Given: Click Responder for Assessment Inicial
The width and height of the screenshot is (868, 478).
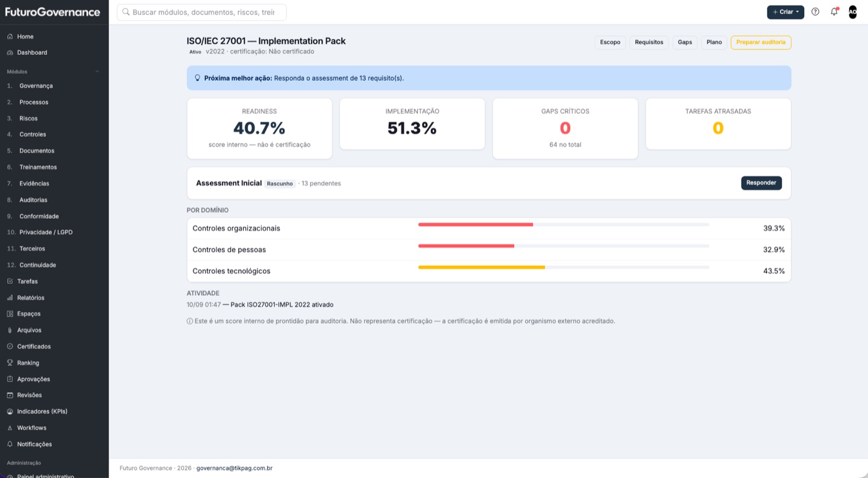Looking at the screenshot, I should point(761,183).
